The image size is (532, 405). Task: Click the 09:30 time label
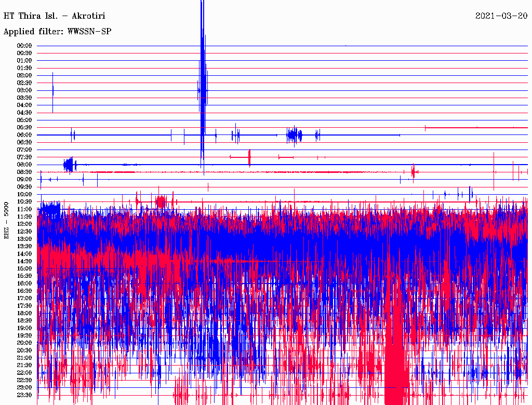coord(24,187)
